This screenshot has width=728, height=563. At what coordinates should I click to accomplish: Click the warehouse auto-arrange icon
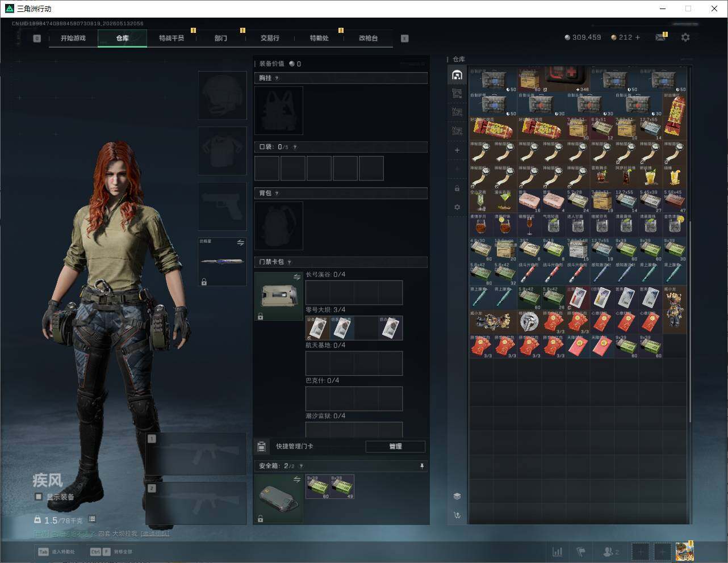pyautogui.click(x=457, y=515)
